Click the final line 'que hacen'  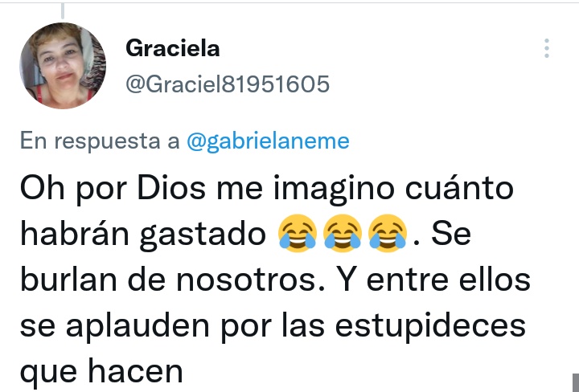101,373
